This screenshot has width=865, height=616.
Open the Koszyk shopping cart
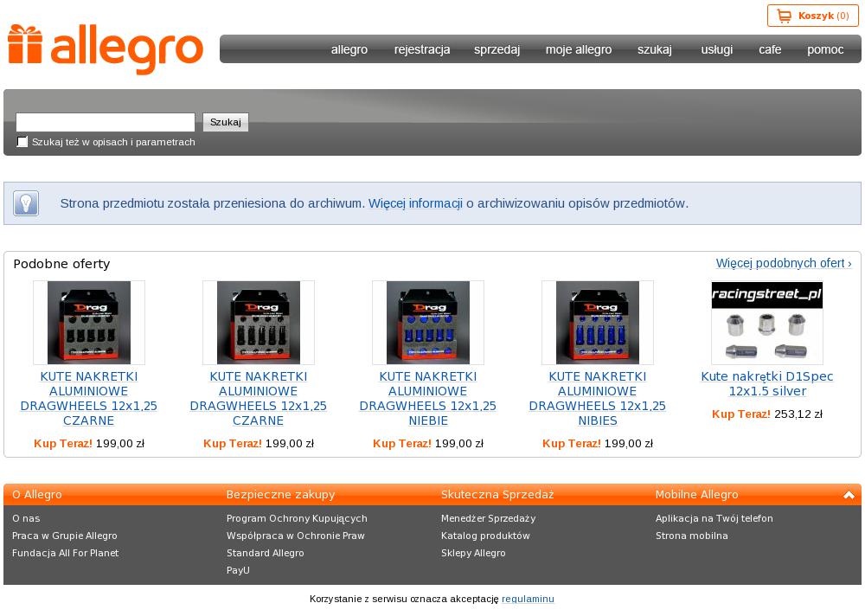pos(812,16)
